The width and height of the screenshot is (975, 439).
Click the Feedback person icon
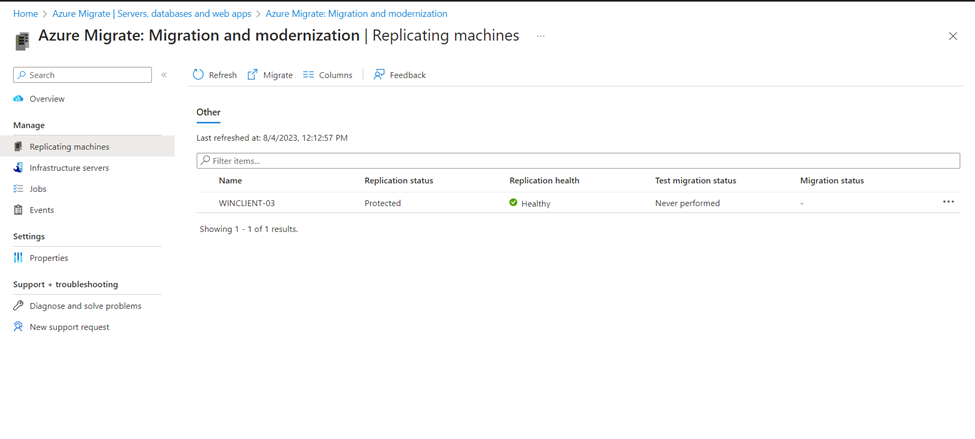[379, 75]
